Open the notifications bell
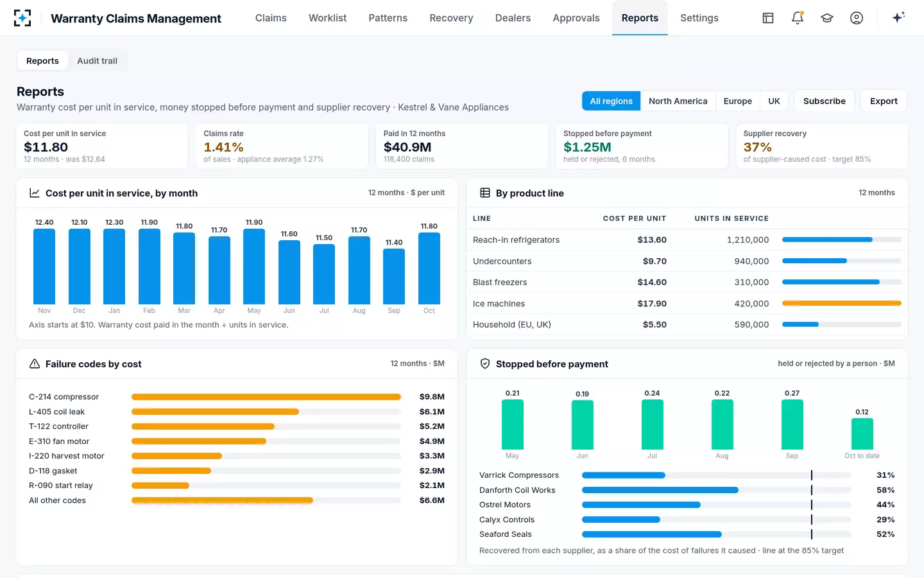The image size is (924, 578). (798, 18)
